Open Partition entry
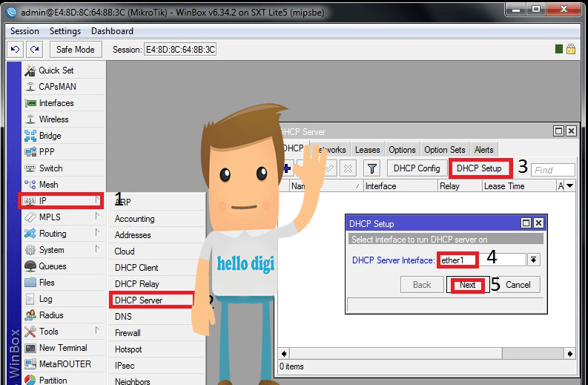The height and width of the screenshot is (385, 588). (63, 380)
